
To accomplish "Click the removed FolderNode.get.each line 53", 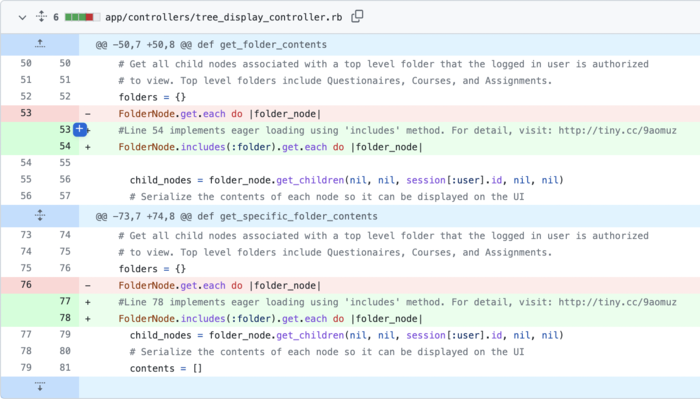I will pyautogui.click(x=220, y=114).
